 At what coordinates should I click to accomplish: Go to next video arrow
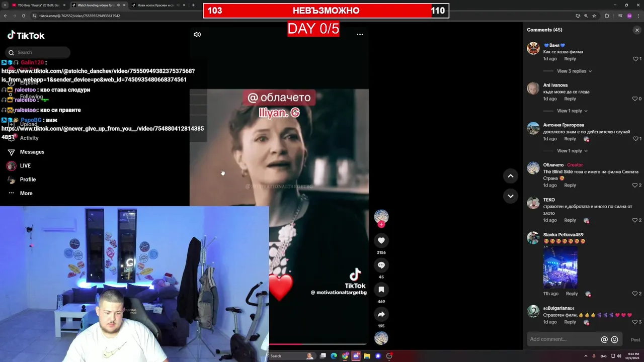click(x=510, y=196)
